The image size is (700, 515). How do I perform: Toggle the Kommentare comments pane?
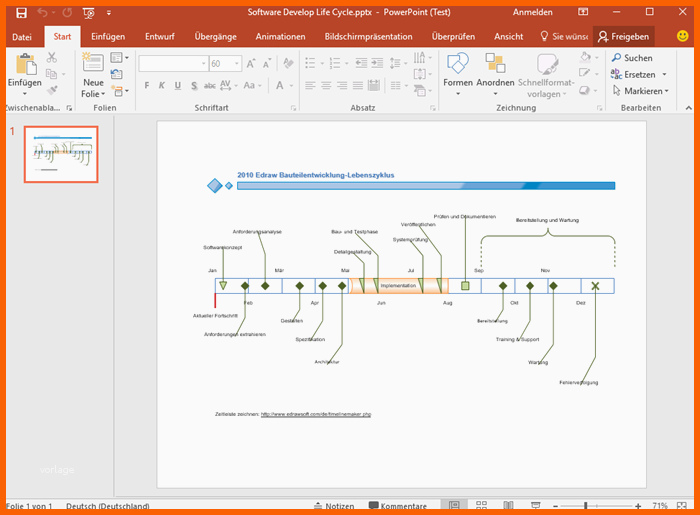(x=398, y=506)
